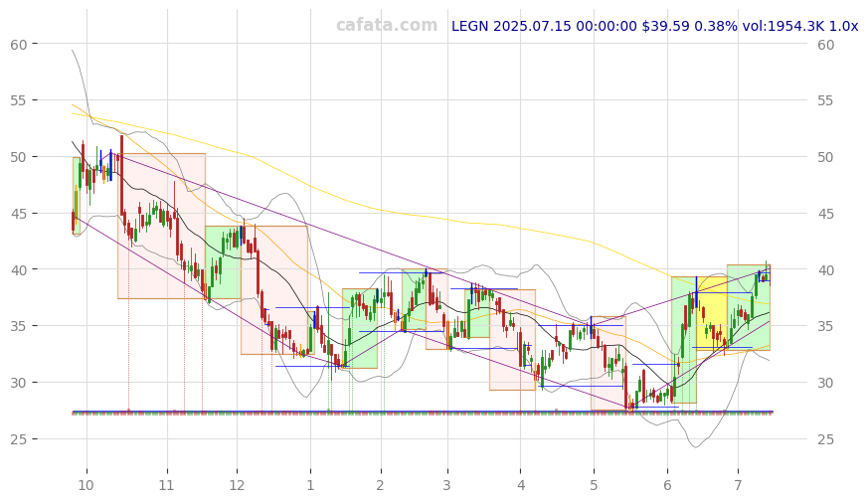This screenshot has height=502, width=868.
Task: Click the 0.38% change value in header
Action: 716,26
